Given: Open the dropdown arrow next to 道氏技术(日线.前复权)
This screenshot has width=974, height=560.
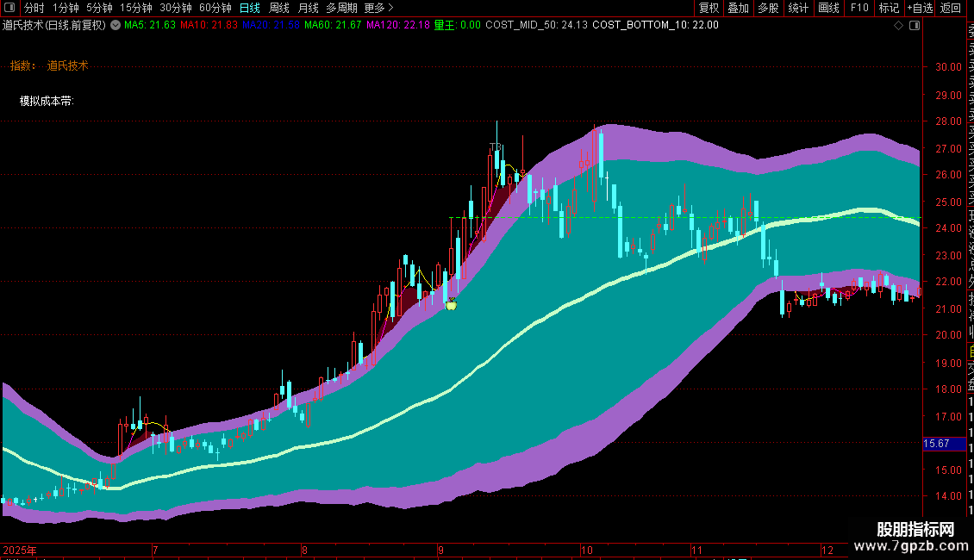Looking at the screenshot, I should 116,26.
